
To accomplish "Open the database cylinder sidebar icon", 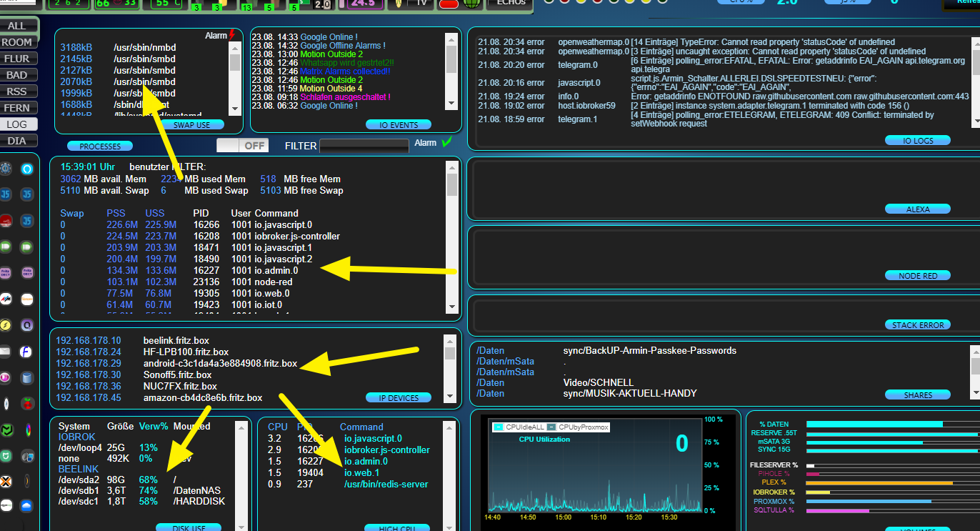I will [x=27, y=377].
